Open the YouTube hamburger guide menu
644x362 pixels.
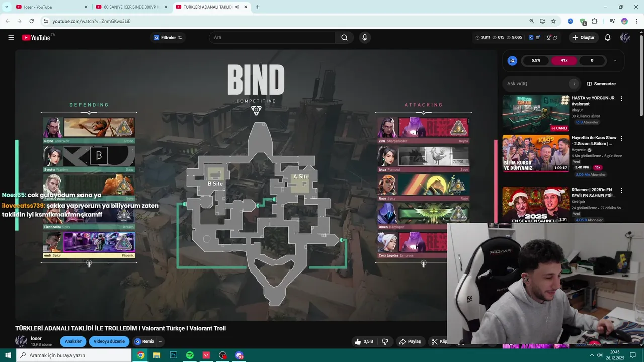11,38
